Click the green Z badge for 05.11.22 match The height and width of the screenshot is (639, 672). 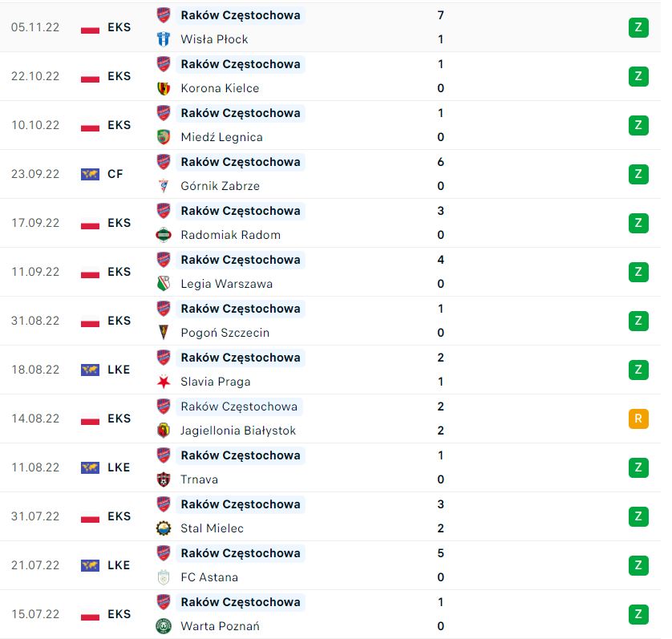tap(638, 27)
